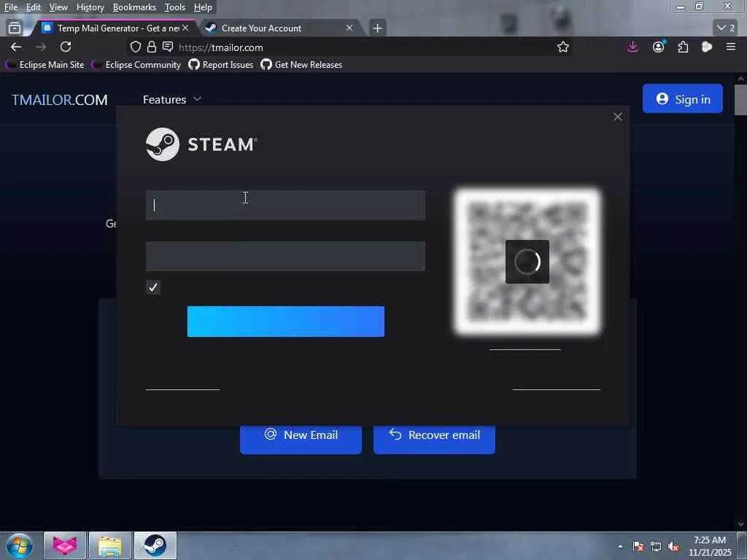Close the Steam login dialog with X
Image resolution: width=747 pixels, height=560 pixels.
618,117
